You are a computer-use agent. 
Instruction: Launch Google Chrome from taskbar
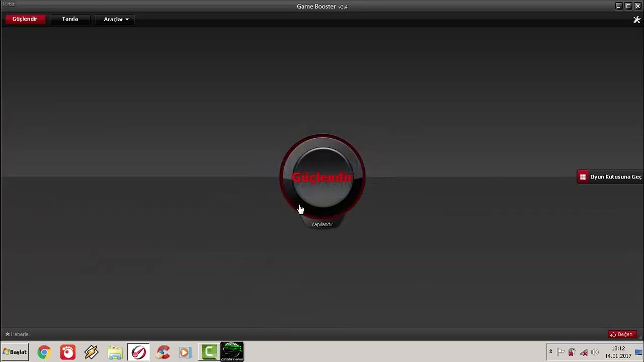(x=44, y=352)
